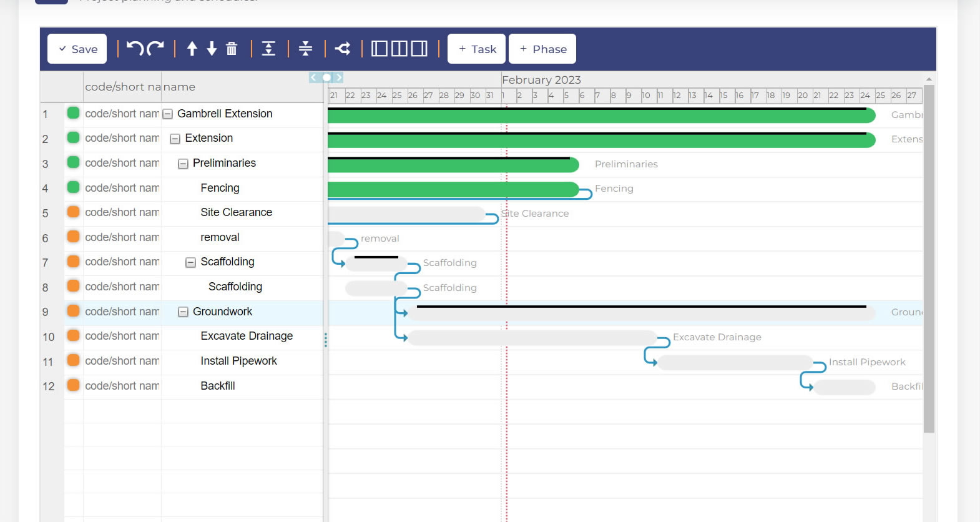Click the Backfill gray Gantt bar
Viewport: 980px width, 522px height.
[845, 387]
